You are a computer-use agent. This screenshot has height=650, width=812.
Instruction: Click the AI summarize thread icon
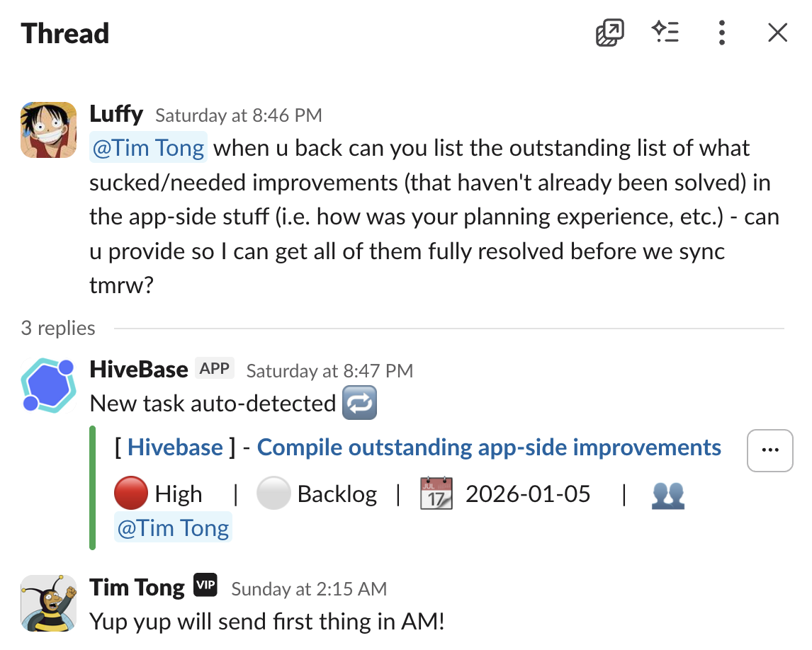pyautogui.click(x=665, y=33)
